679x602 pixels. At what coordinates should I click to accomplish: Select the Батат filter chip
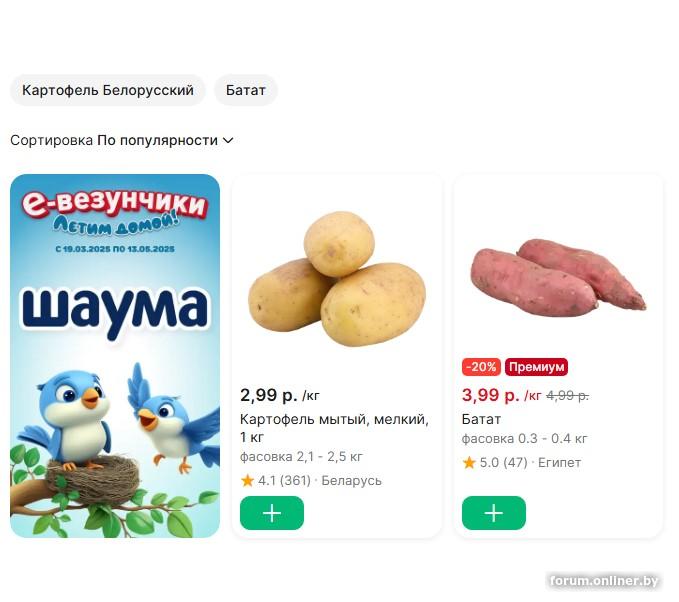[x=246, y=90]
